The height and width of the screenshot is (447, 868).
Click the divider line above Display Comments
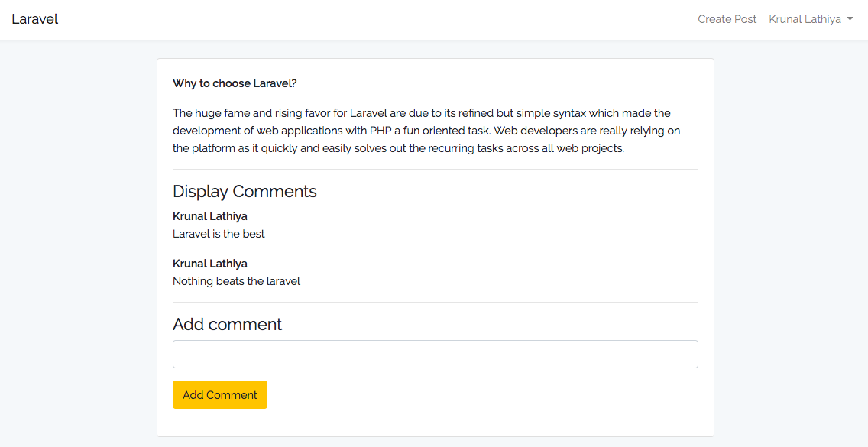435,169
